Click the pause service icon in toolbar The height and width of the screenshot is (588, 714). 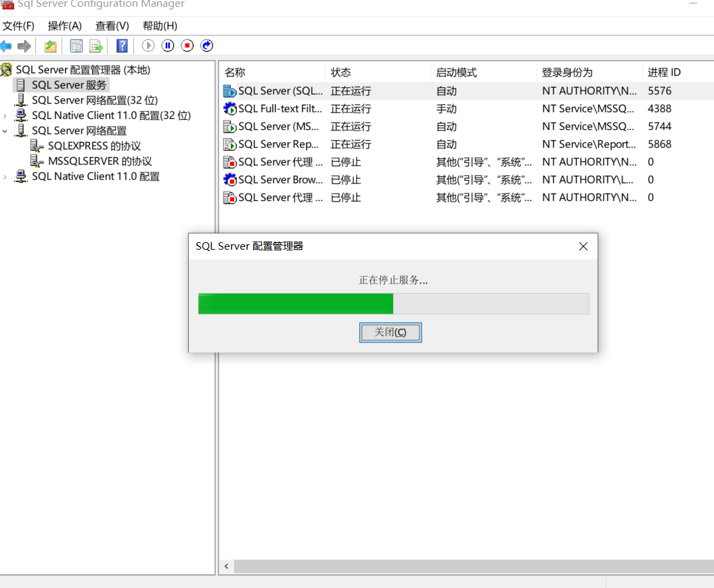(x=167, y=46)
